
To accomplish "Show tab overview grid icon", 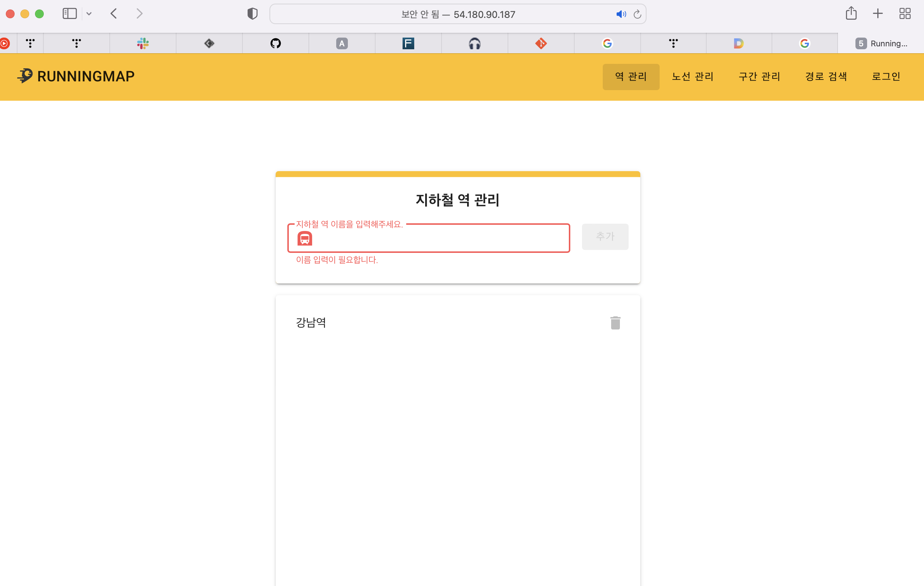I will (904, 14).
